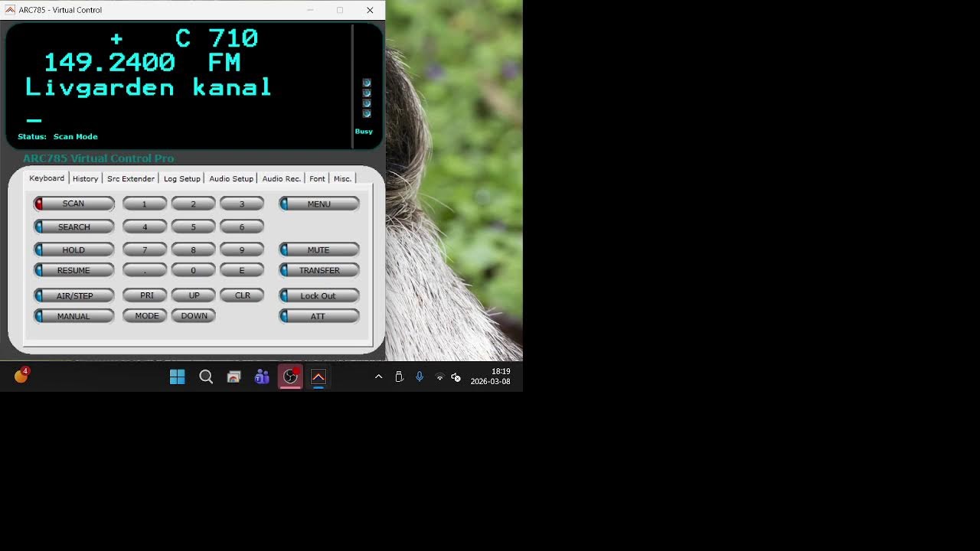Open the History tab
This screenshot has height=551, width=980.
click(85, 178)
